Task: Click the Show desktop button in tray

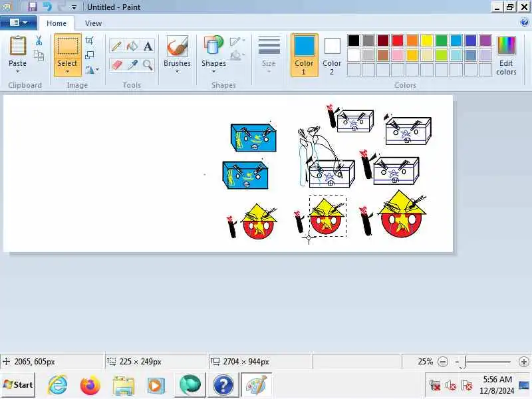Action: pyautogui.click(x=524, y=385)
